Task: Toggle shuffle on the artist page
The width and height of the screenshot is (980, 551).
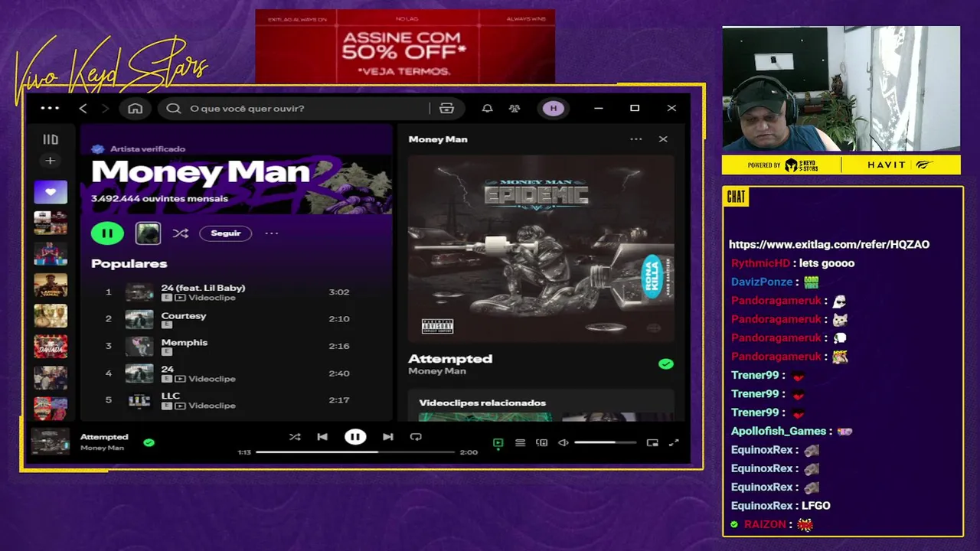Action: coord(181,233)
